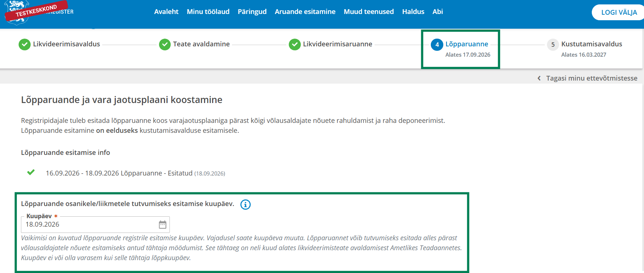Open the Haldus menu
The height and width of the screenshot is (273, 644).
(413, 11)
